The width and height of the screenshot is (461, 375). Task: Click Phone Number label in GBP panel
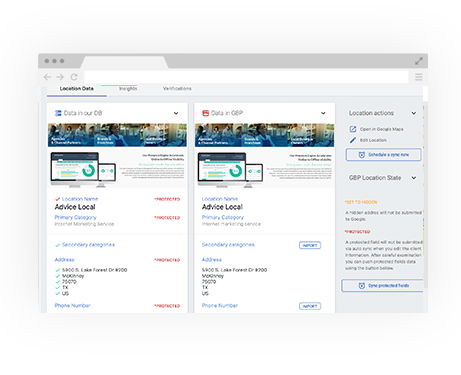[x=220, y=306]
